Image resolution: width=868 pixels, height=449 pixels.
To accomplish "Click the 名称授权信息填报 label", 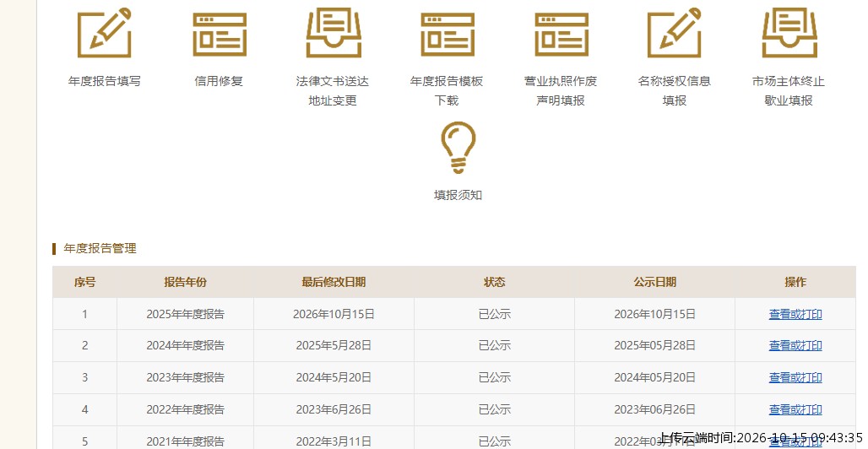I will 675,91.
